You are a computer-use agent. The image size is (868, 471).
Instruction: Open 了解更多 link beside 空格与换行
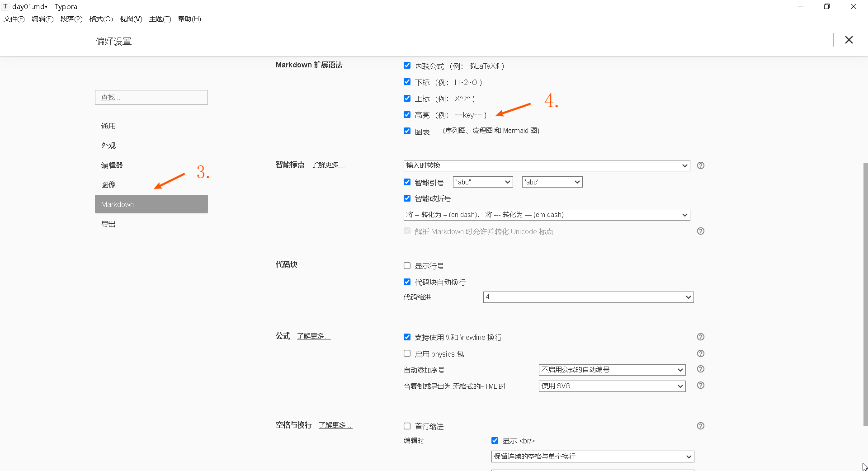click(x=335, y=425)
